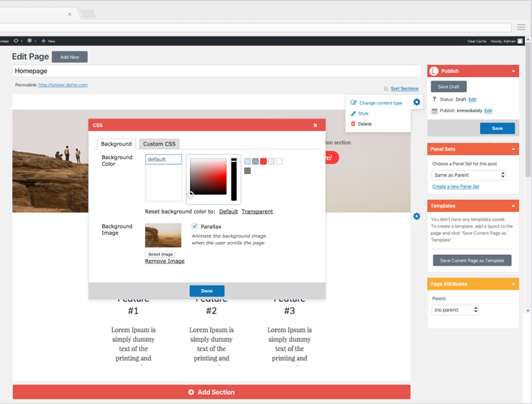Viewport: 532px width, 404px height.
Task: Close the CSS dialog with the X
Action: 315,126
